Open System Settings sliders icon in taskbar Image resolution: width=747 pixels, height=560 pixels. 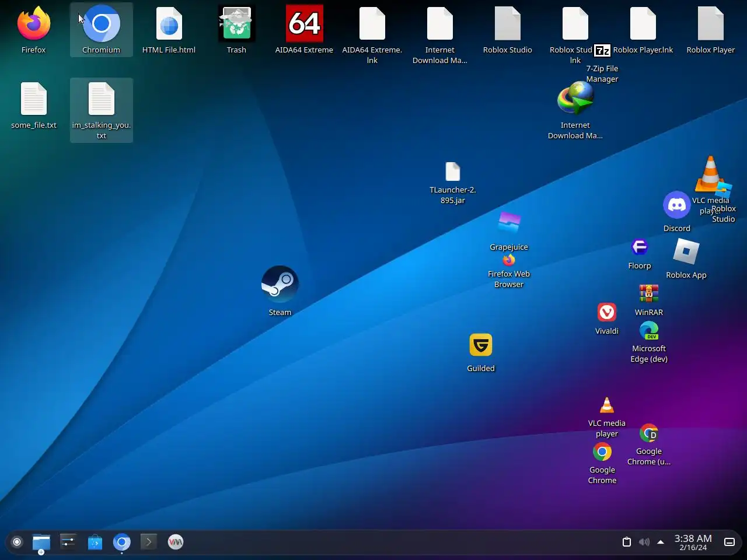pos(68,542)
